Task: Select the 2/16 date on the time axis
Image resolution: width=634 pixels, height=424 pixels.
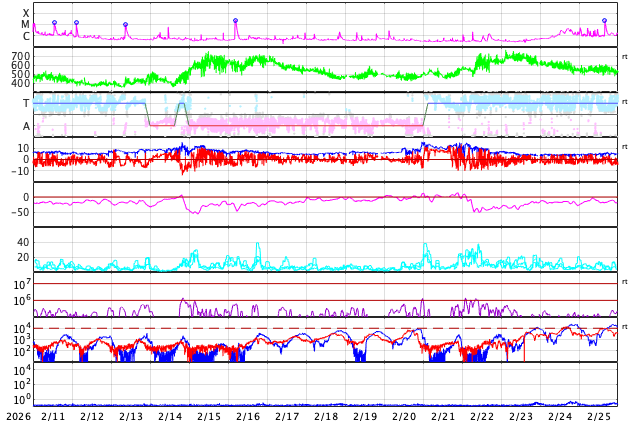Action: [x=248, y=416]
